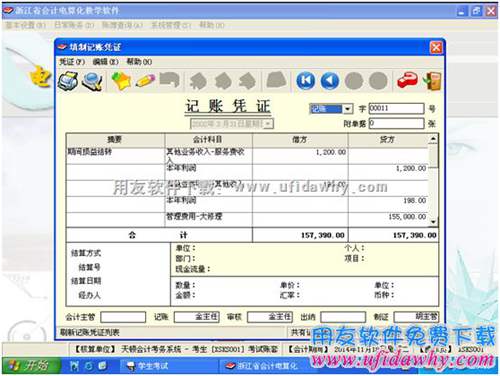Viewport: 500px width, 376px height.
Task: Expand the voucher date dropdown arrow
Action: 269,124
